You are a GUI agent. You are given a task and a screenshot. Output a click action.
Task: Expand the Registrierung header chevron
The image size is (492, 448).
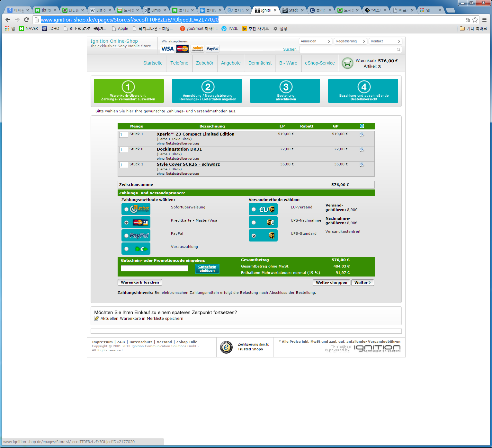364,41
